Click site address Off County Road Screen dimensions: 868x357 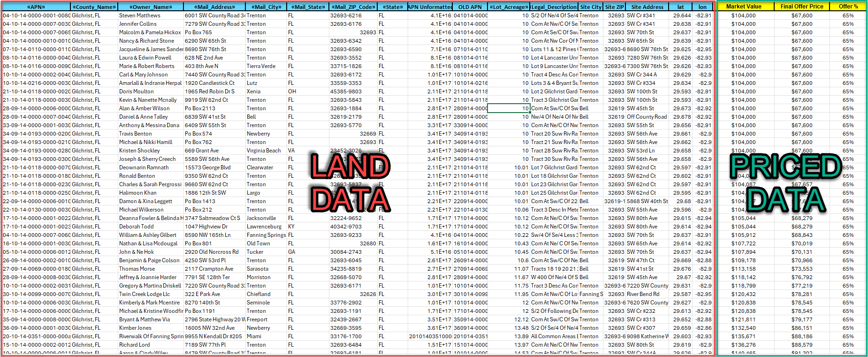(x=647, y=117)
